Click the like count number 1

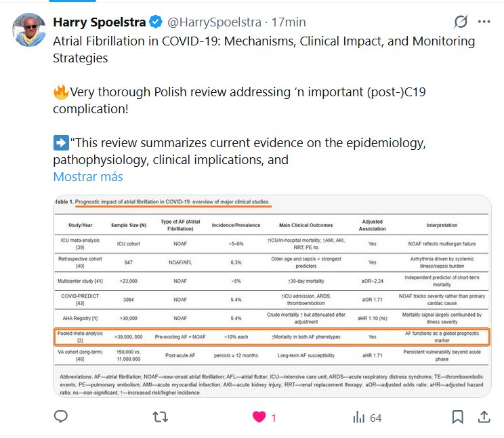[274, 418]
